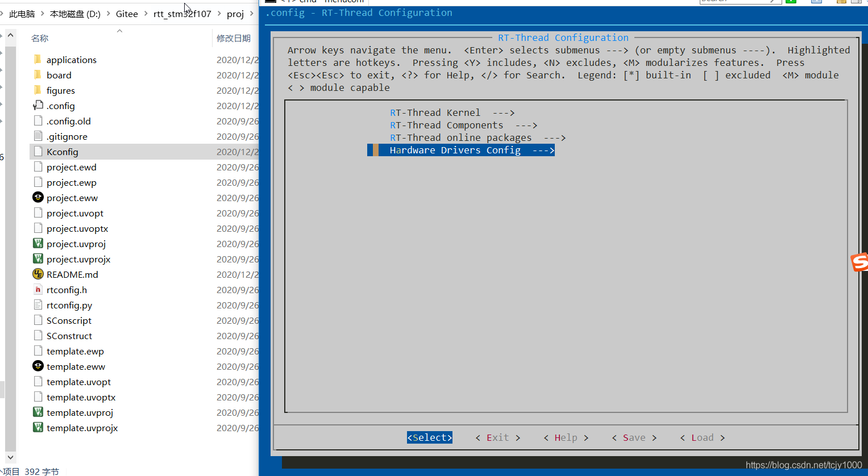Click the rtconfig.h header file icon
Image resolution: width=868 pixels, height=476 pixels.
pyautogui.click(x=38, y=290)
